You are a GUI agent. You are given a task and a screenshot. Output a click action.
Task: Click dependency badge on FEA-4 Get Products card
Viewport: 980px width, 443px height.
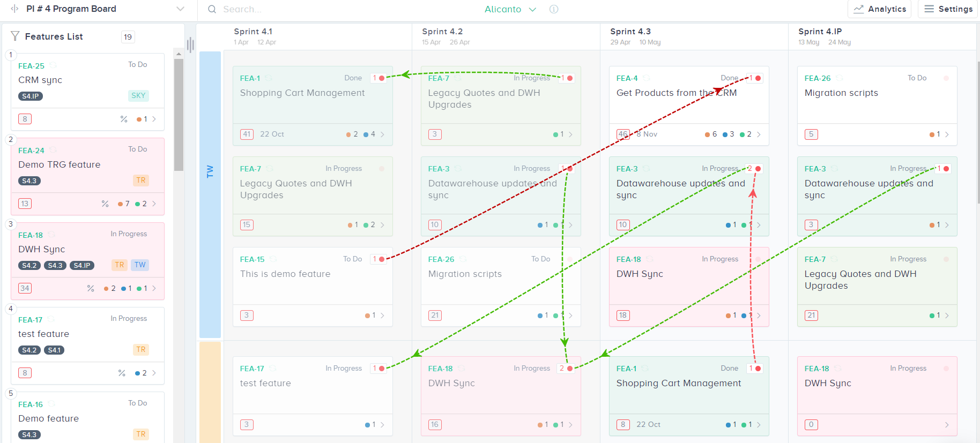click(x=754, y=78)
